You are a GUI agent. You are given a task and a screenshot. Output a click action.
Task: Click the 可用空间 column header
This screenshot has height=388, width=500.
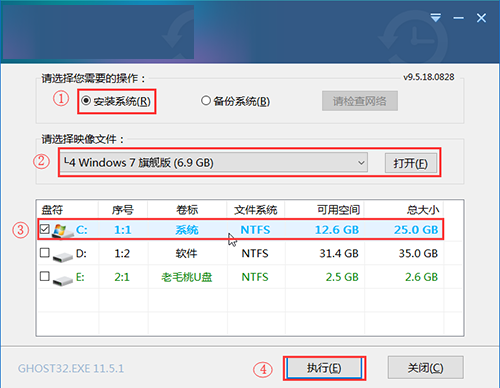[x=338, y=210]
